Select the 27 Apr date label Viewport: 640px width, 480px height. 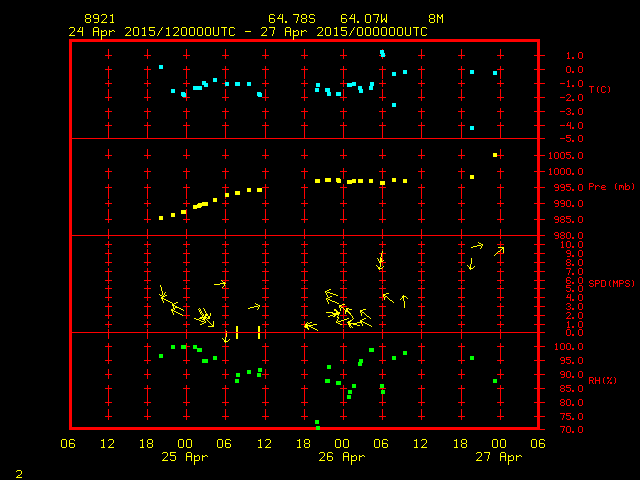pyautogui.click(x=498, y=457)
